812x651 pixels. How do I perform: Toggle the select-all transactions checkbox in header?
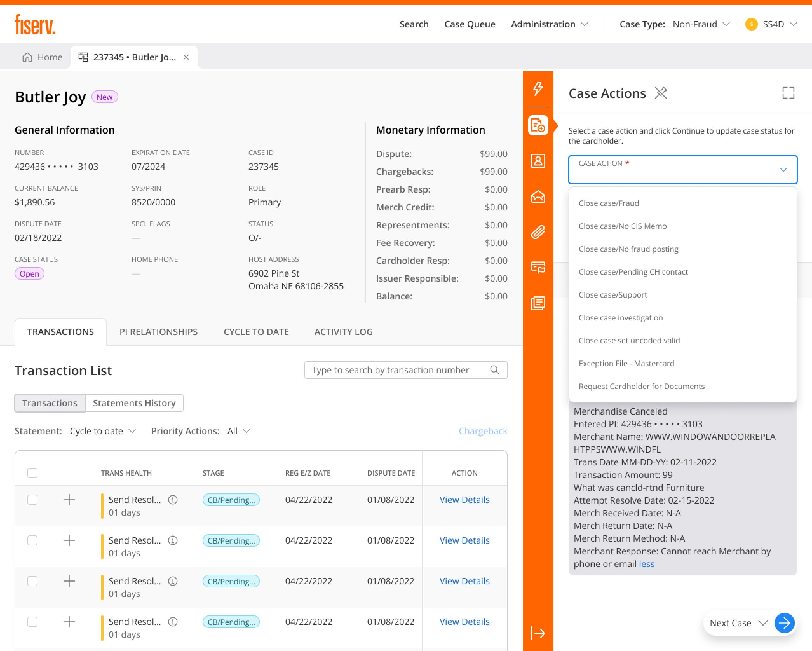tap(32, 473)
